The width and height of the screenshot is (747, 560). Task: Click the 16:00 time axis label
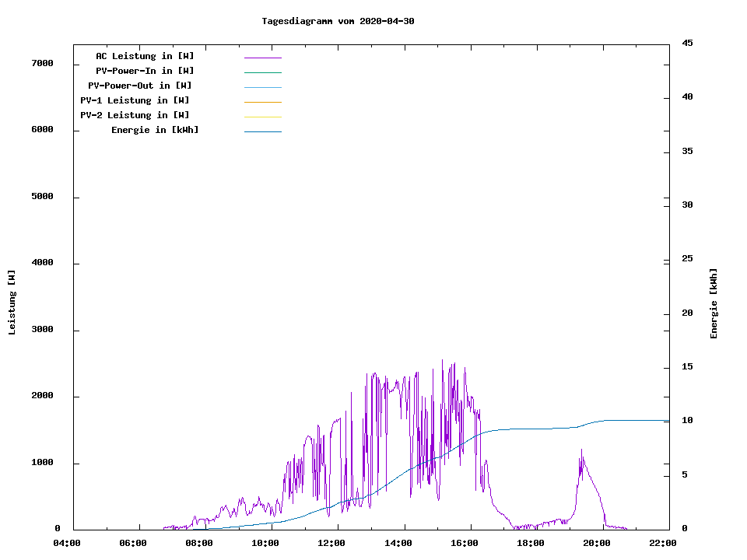coord(465,543)
